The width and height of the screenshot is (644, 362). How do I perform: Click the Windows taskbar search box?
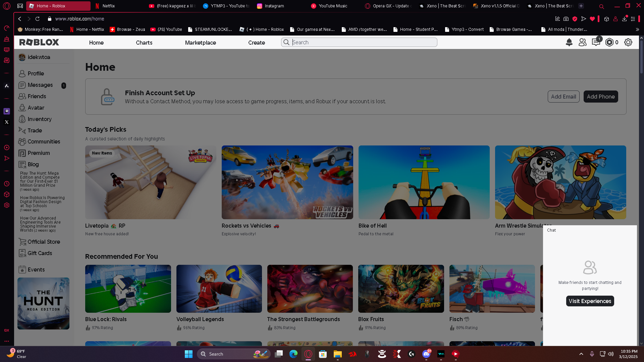(233, 354)
